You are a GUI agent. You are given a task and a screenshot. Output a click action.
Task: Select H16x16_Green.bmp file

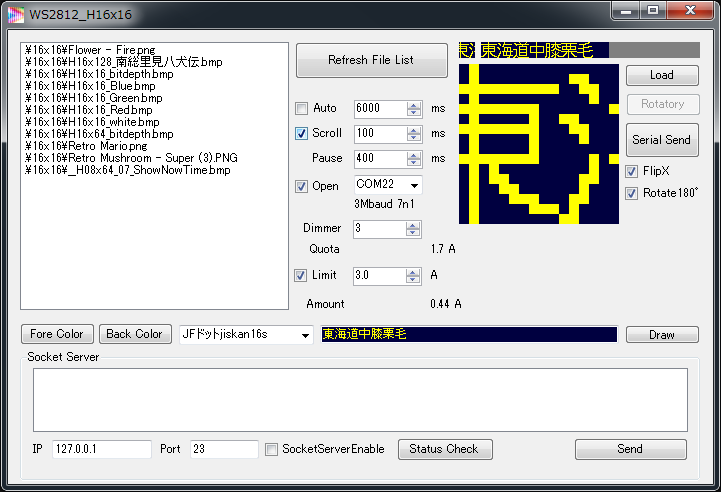[93, 98]
